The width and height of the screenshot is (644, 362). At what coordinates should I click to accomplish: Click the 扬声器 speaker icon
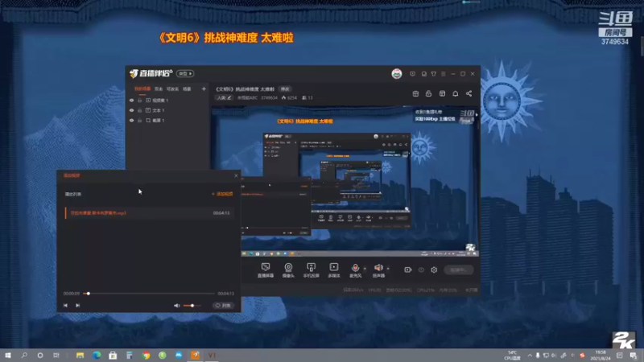[378, 268]
